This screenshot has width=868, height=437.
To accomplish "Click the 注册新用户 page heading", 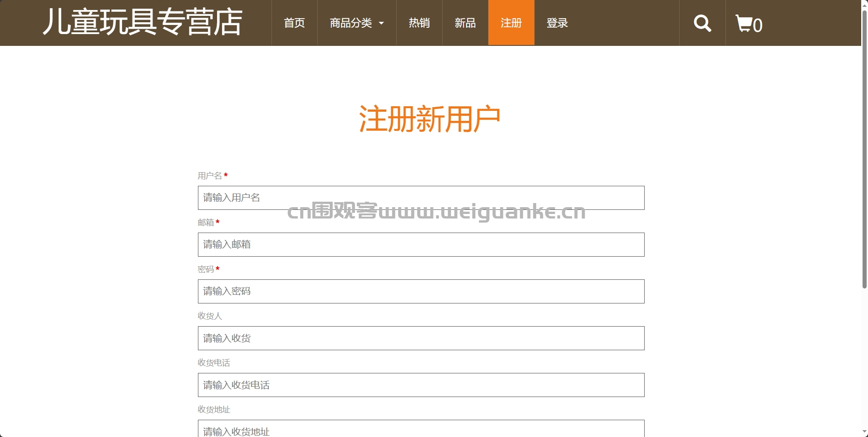I will (x=429, y=119).
